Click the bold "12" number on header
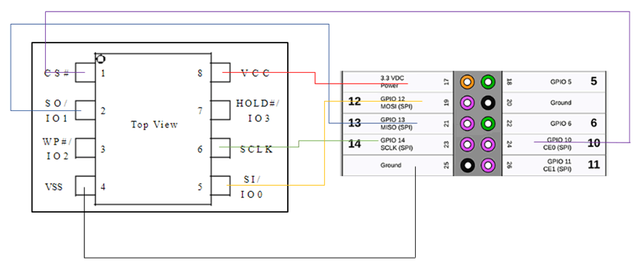 (x=354, y=101)
